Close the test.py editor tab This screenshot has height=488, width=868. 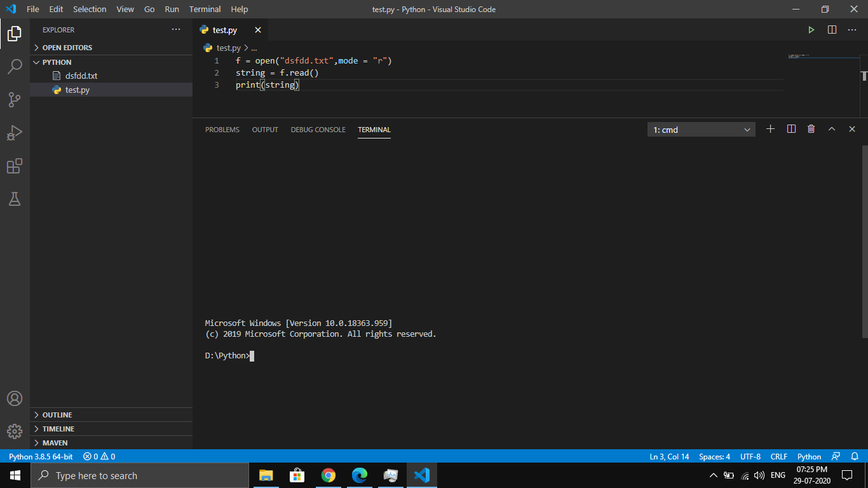[258, 30]
